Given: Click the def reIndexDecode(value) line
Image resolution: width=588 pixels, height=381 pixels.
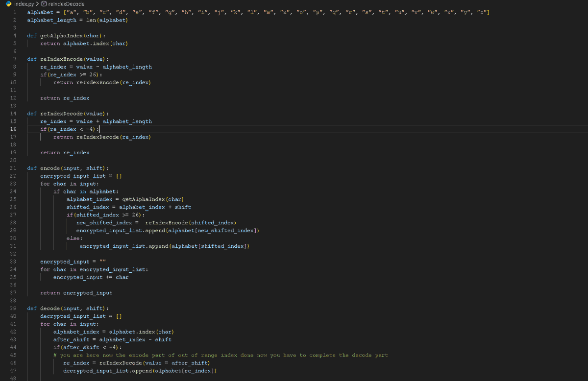Looking at the screenshot, I should [x=68, y=114].
